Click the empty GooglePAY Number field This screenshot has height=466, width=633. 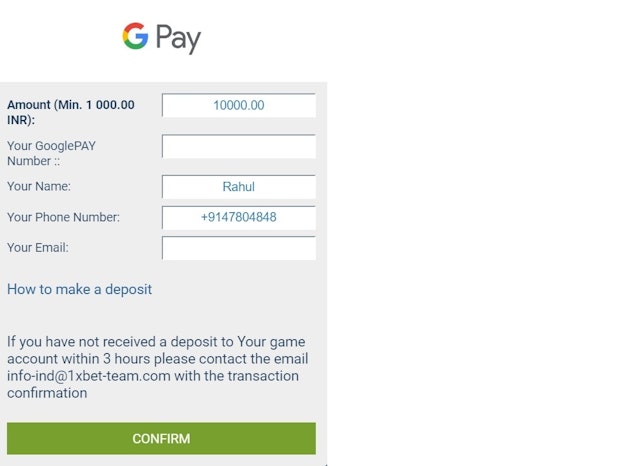tap(238, 146)
